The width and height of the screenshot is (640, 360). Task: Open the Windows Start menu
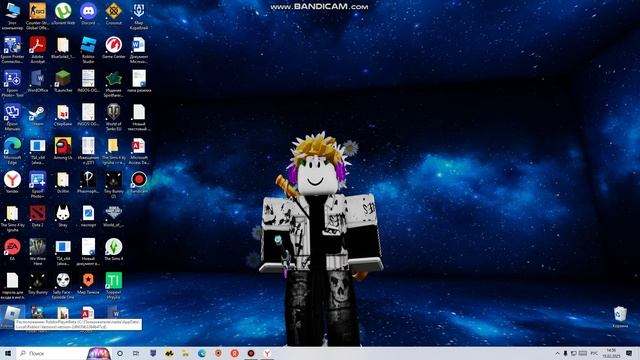pos(8,353)
